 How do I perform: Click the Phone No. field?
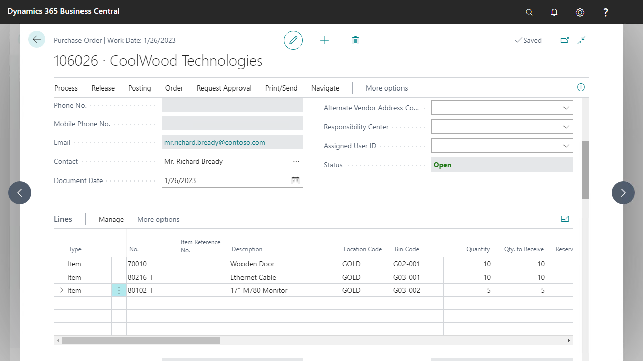(x=232, y=105)
